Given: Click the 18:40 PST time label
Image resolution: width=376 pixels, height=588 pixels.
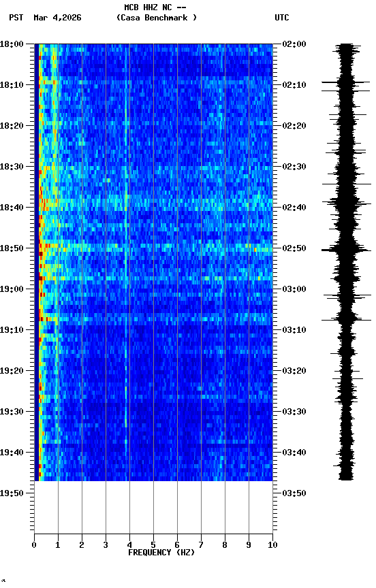Looking at the screenshot, I should coord(12,208).
